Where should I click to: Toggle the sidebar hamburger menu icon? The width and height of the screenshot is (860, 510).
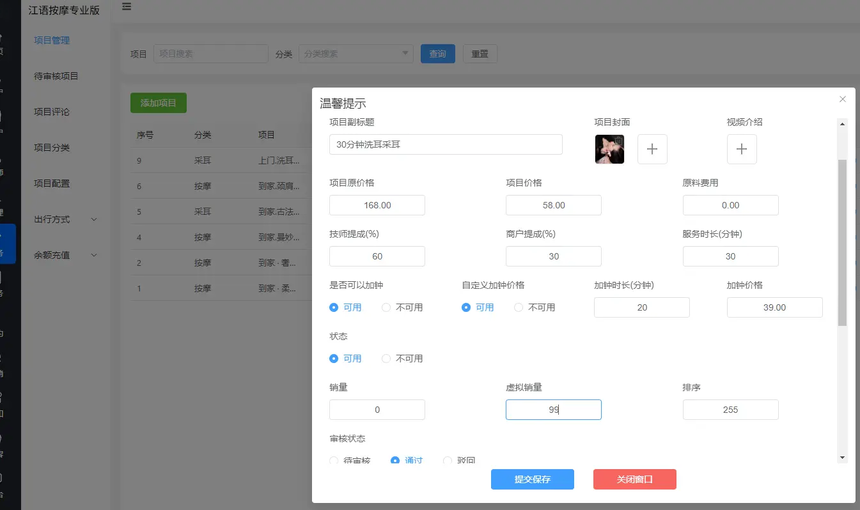(126, 7)
